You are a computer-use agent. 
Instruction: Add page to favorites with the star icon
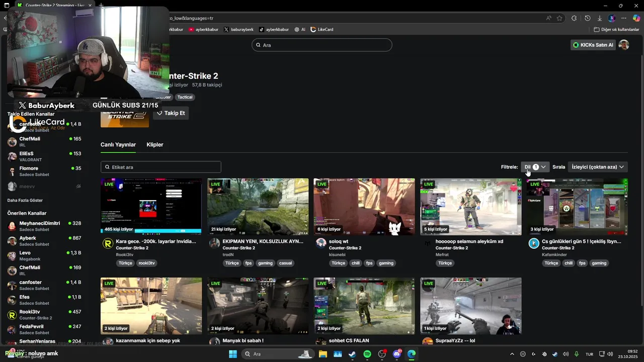click(x=559, y=18)
